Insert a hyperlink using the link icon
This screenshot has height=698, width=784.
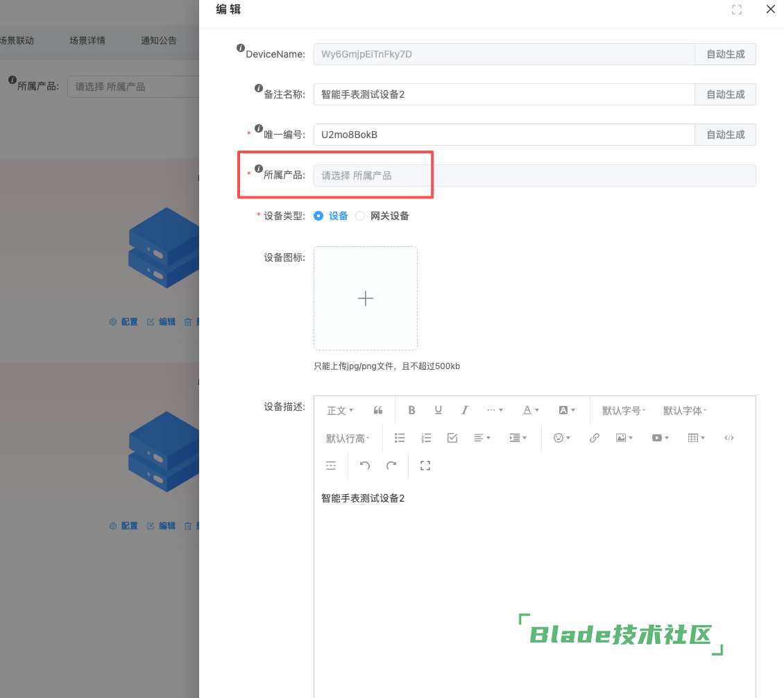tap(594, 438)
